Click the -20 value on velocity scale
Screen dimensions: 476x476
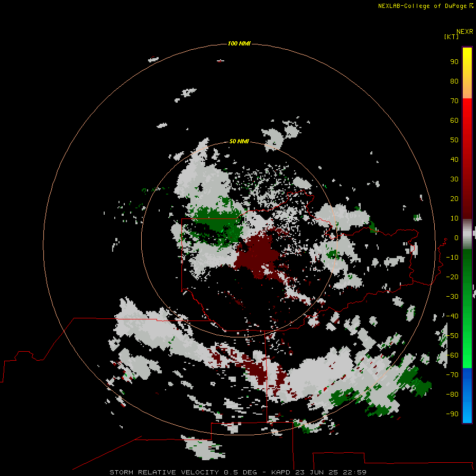pyautogui.click(x=452, y=277)
